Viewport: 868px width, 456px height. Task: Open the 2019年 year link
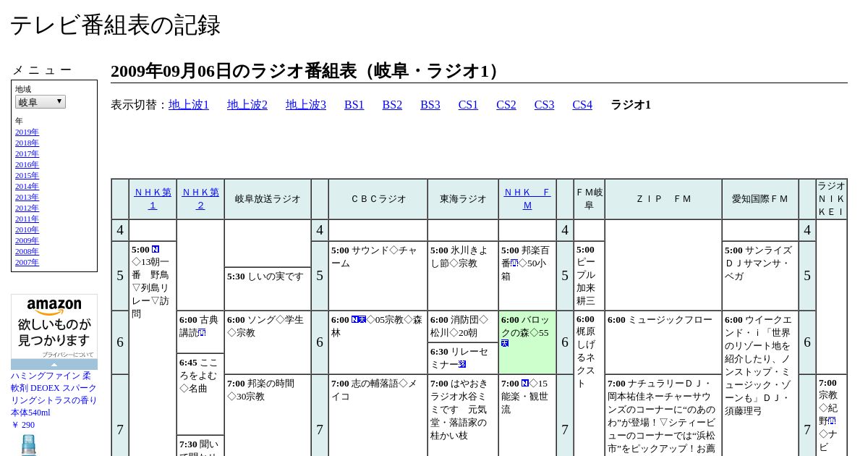click(x=27, y=132)
